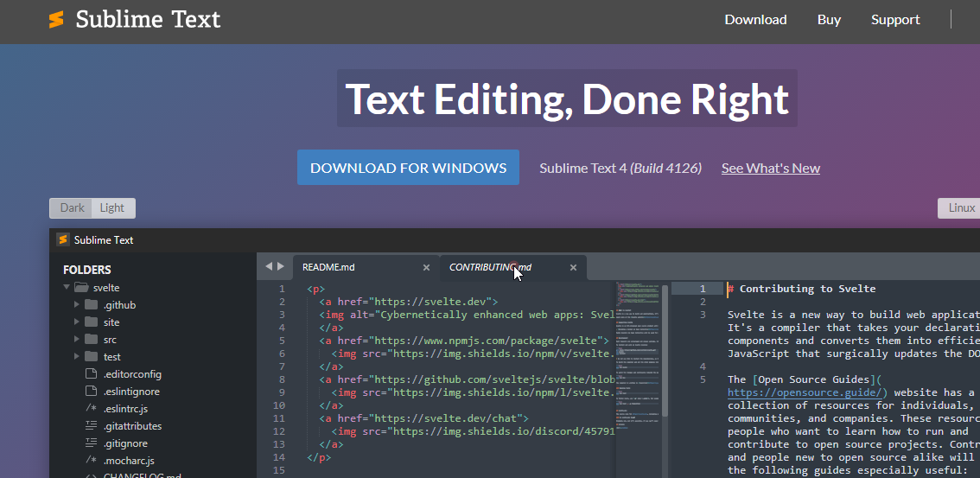Click the https://svelte.dev/chat code line

(x=423, y=418)
